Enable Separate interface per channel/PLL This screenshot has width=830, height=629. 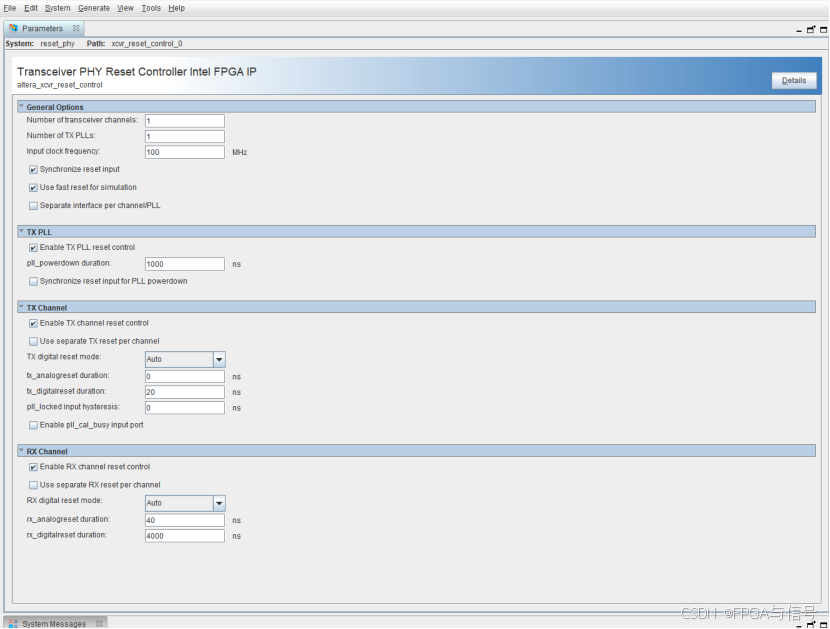click(x=33, y=205)
